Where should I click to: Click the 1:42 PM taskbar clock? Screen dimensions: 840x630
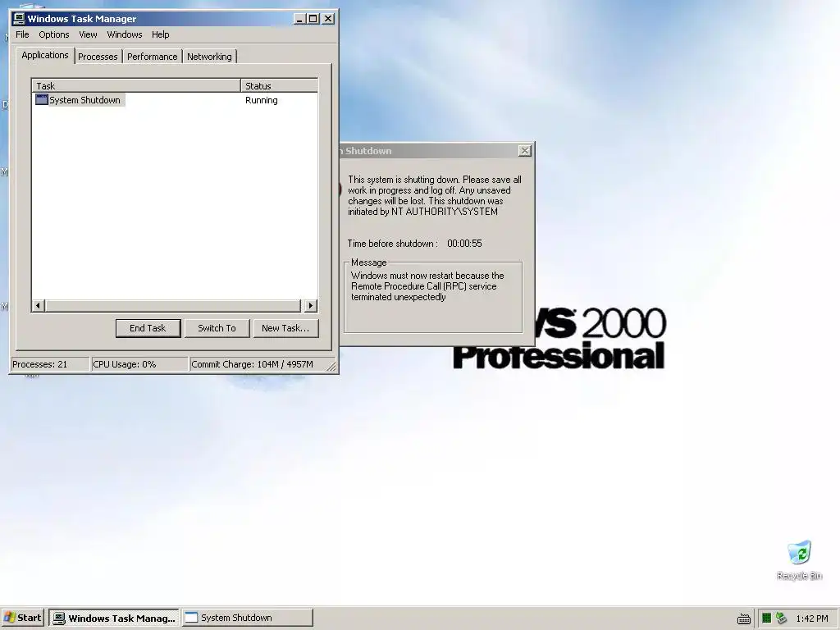tap(812, 619)
